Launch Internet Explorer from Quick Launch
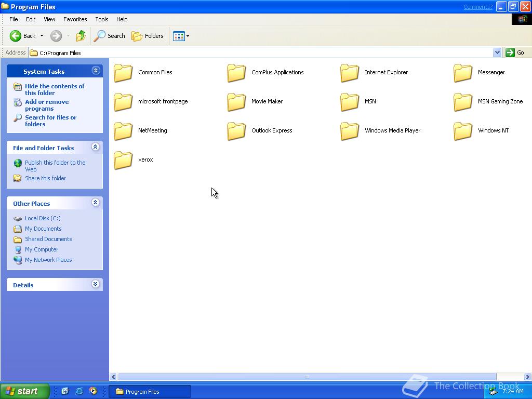Viewport: 532px width, 399px height. click(79, 391)
